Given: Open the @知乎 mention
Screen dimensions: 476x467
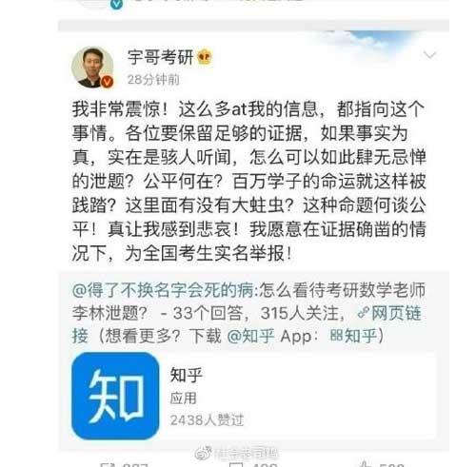Looking at the screenshot, I should [250, 336].
